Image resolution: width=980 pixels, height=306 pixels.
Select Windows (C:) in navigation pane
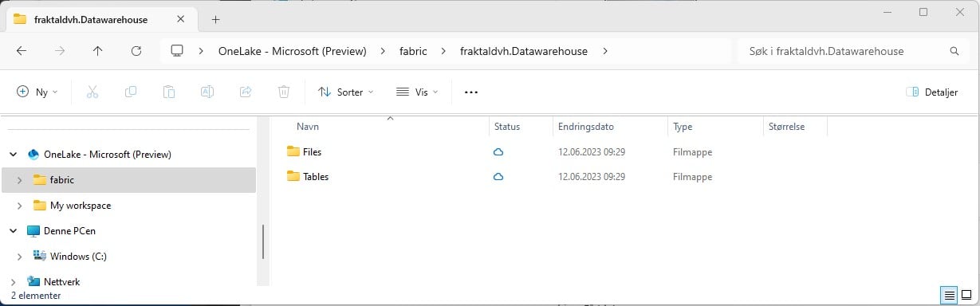click(x=78, y=257)
